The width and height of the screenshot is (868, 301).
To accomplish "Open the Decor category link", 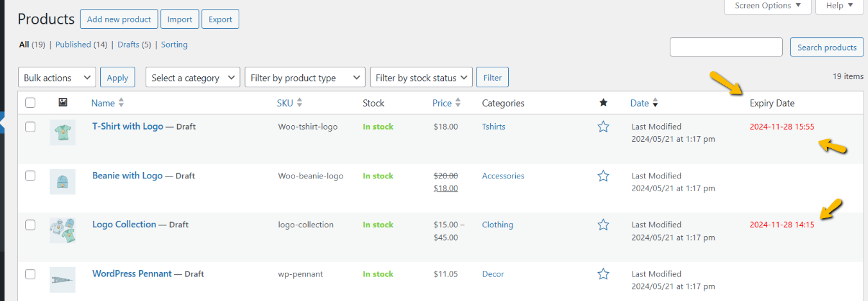I will pos(493,274).
